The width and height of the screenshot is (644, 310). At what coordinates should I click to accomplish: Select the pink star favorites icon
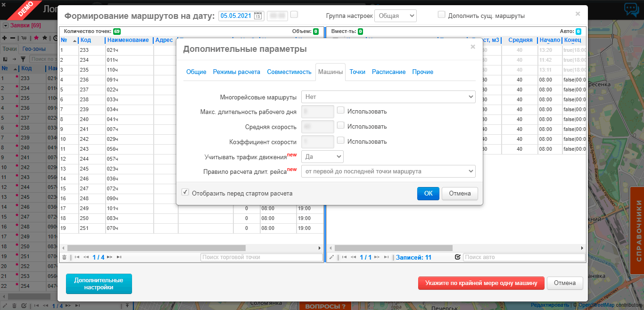[x=36, y=38]
